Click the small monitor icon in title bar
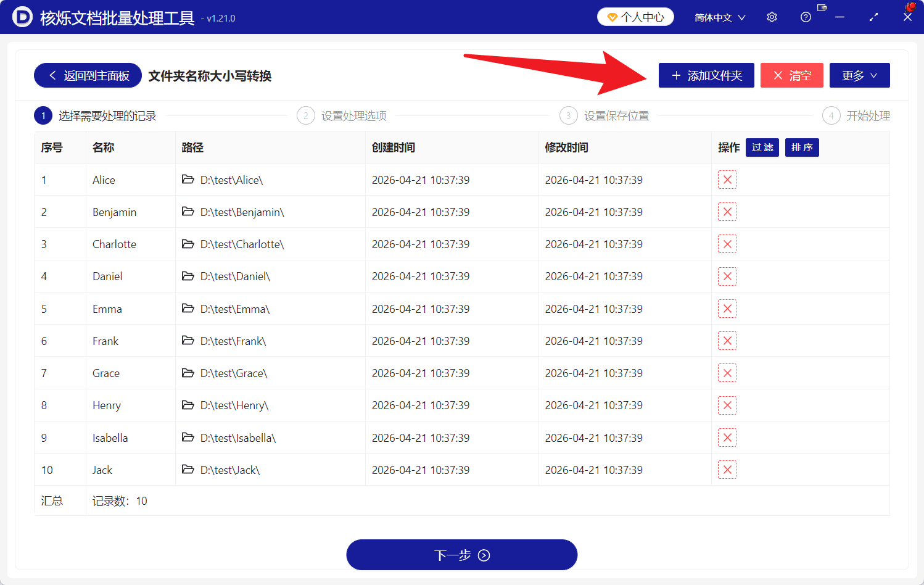The height and width of the screenshot is (585, 924). pos(821,7)
